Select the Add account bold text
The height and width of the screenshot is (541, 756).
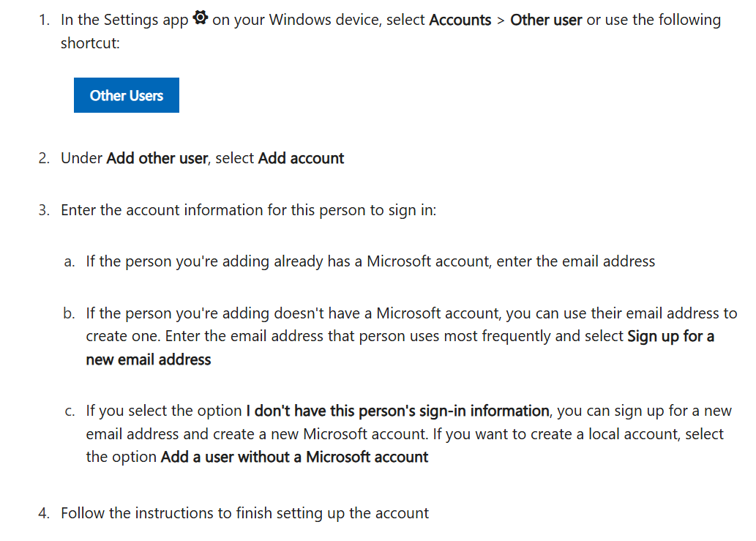(x=301, y=157)
